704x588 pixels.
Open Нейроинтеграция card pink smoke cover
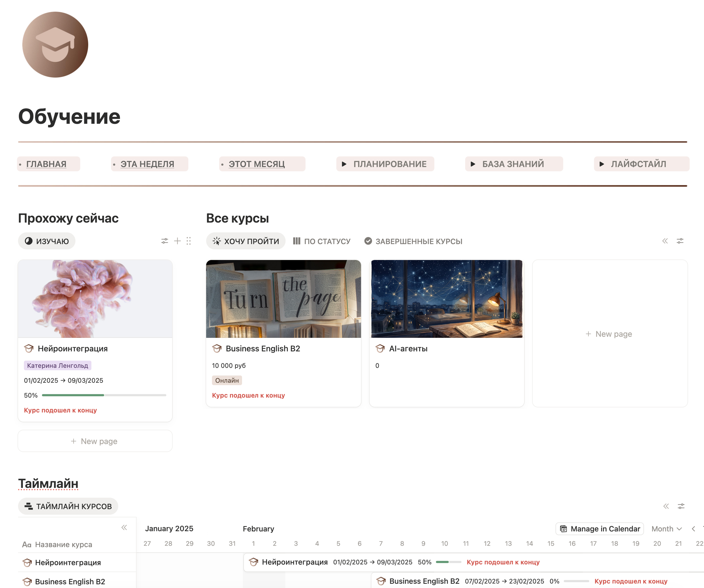tap(95, 299)
